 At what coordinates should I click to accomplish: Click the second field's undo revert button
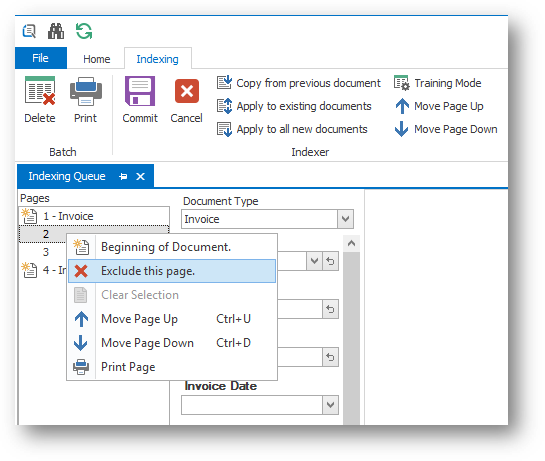(x=330, y=309)
